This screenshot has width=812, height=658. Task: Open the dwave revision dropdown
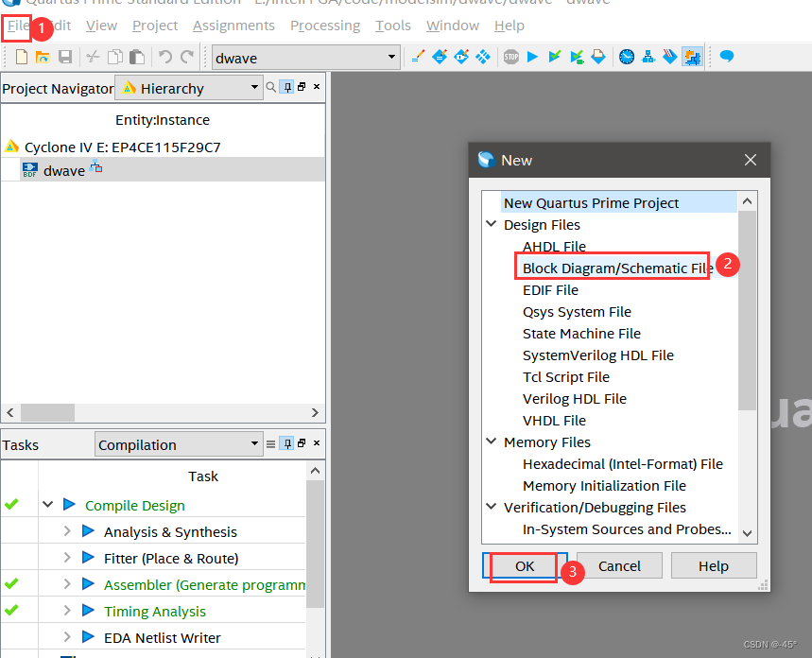(306, 57)
